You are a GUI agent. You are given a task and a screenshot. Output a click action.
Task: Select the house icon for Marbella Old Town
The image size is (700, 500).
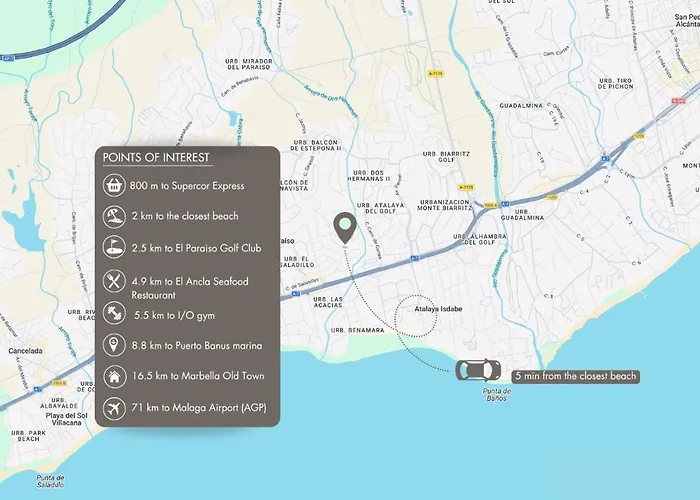click(x=114, y=376)
